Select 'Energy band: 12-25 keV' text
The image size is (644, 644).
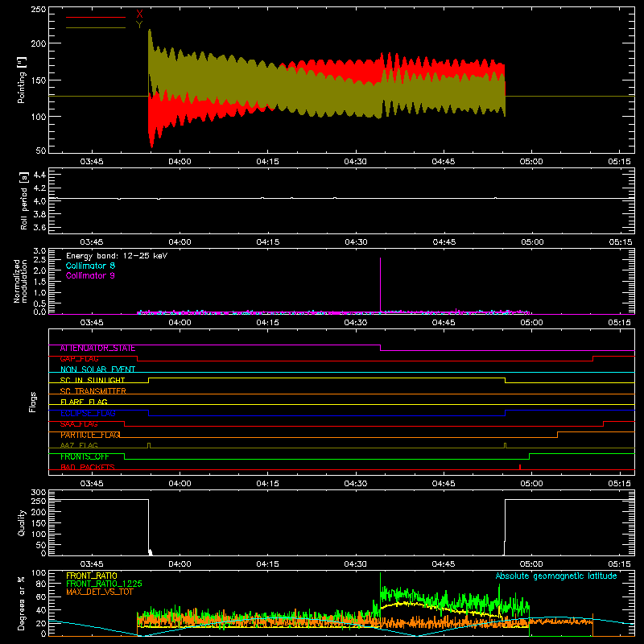[x=116, y=256]
